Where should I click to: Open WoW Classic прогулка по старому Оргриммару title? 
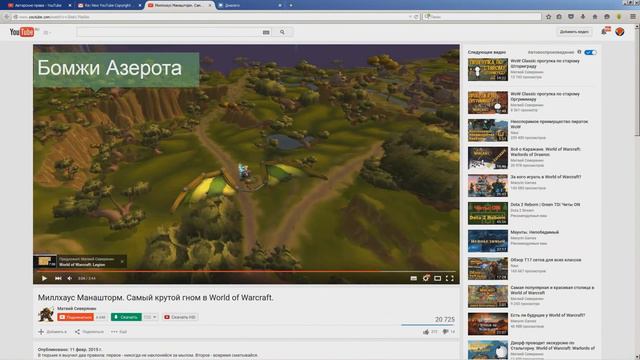[545, 96]
